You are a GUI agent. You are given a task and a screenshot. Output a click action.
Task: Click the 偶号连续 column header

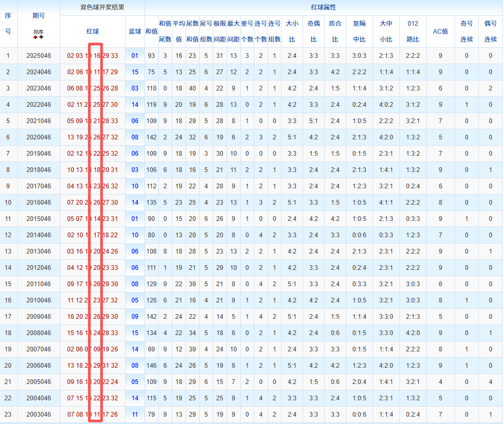[x=490, y=31]
